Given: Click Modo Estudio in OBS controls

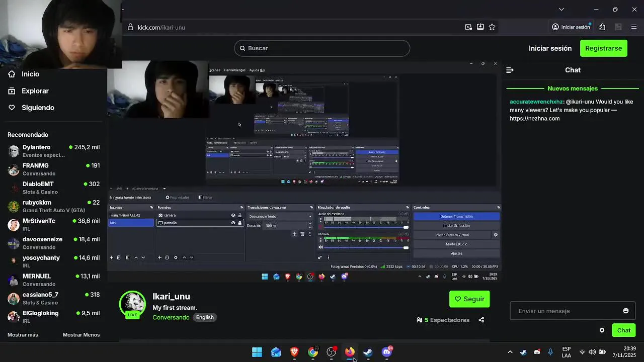Looking at the screenshot, I should point(456,244).
